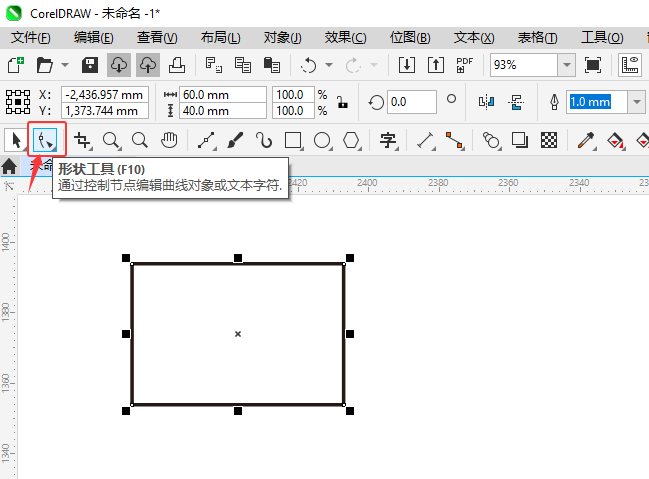649x479 pixels.
Task: Select the Pan hand tool
Action: 169,140
